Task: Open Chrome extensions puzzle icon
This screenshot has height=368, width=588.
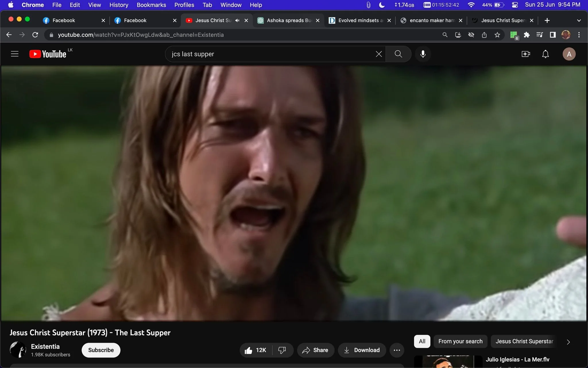Action: point(527,35)
